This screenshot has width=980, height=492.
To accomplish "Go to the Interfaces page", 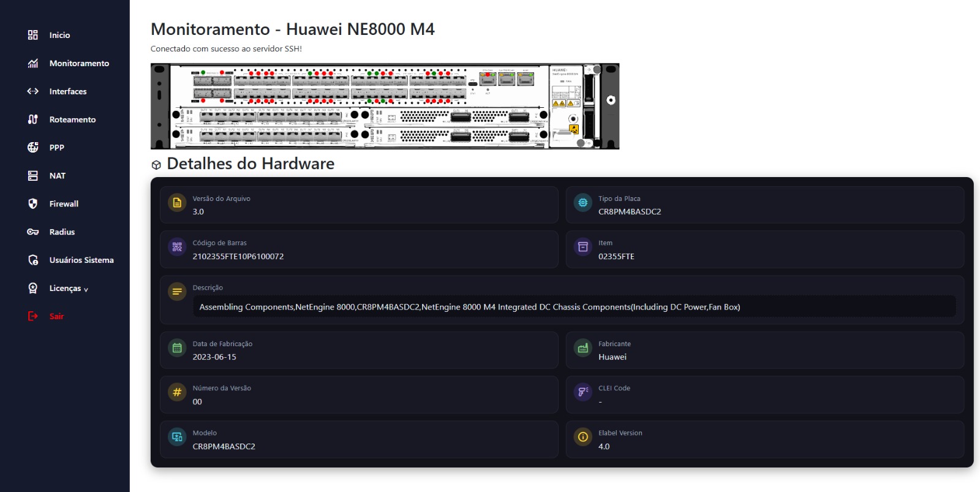I will [x=67, y=91].
